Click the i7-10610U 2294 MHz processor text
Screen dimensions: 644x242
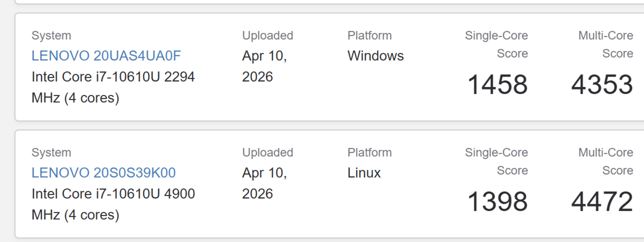tap(113, 88)
